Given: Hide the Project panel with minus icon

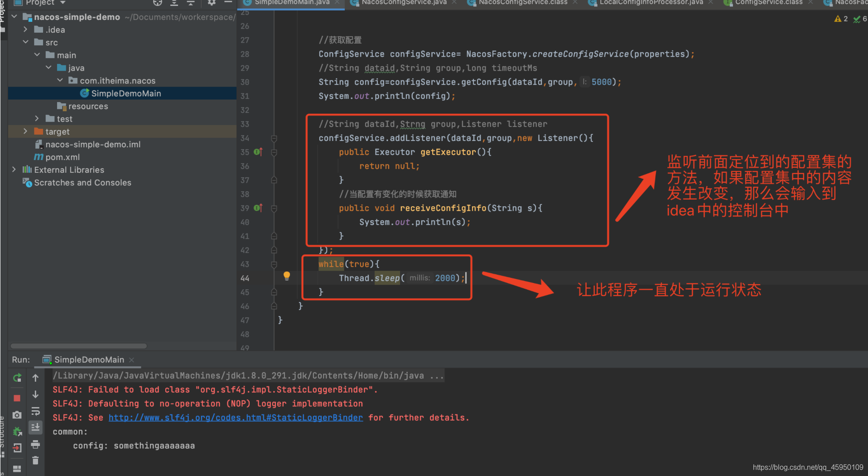Looking at the screenshot, I should pos(228,3).
